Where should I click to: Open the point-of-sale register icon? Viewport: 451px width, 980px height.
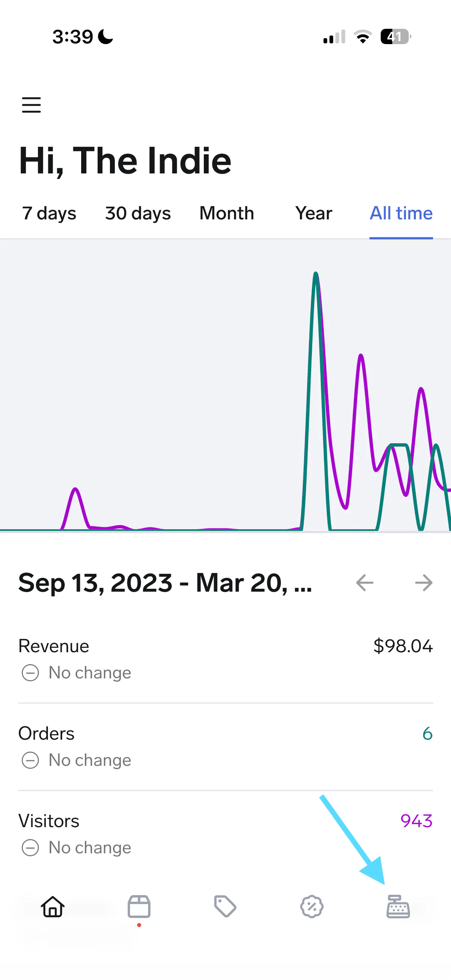398,907
